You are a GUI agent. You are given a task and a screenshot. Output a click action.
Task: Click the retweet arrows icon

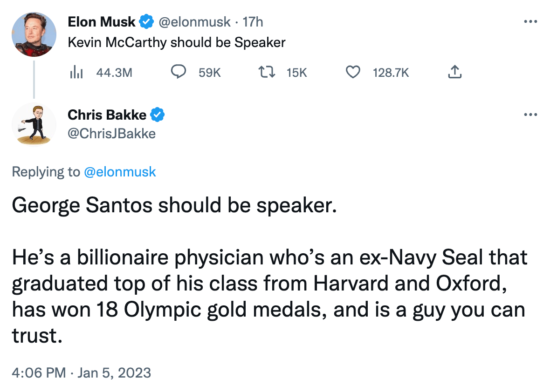tap(266, 72)
